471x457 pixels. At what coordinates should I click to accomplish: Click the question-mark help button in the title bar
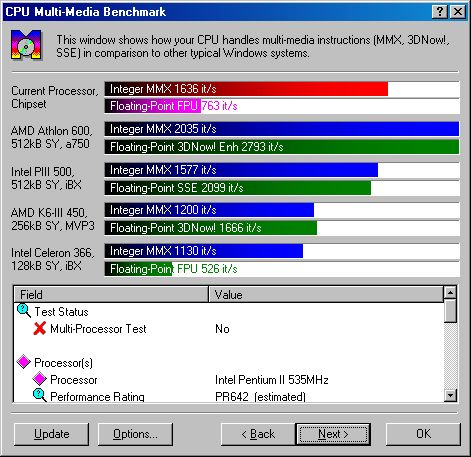(440, 12)
